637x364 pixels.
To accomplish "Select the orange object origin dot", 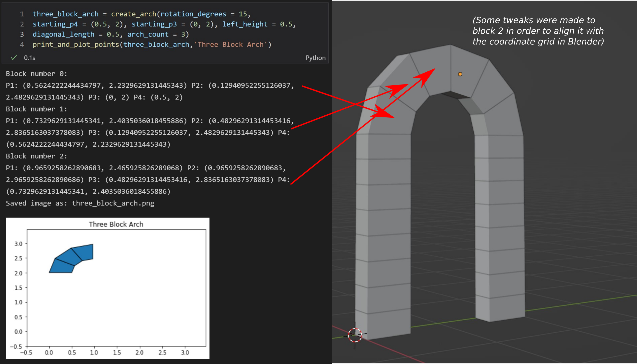I will point(460,74).
